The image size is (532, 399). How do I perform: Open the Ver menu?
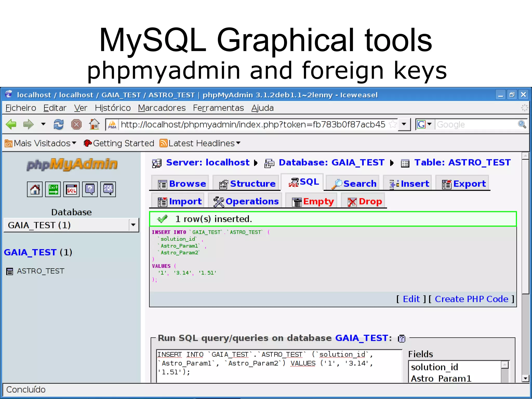point(81,108)
